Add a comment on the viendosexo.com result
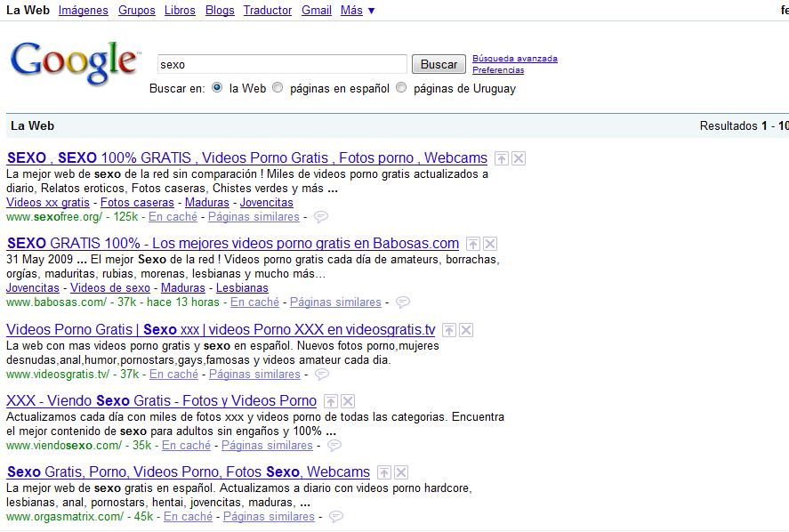 (x=334, y=446)
